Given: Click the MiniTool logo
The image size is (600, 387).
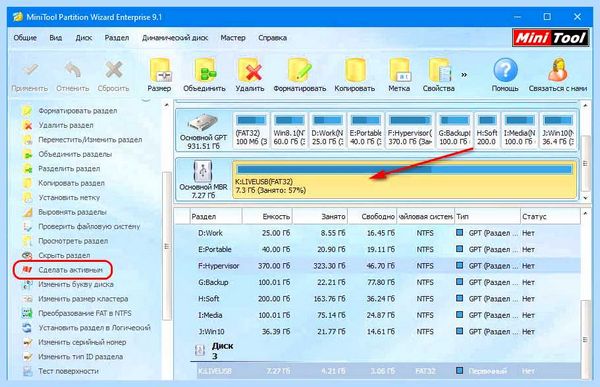Looking at the screenshot, I should (x=551, y=38).
